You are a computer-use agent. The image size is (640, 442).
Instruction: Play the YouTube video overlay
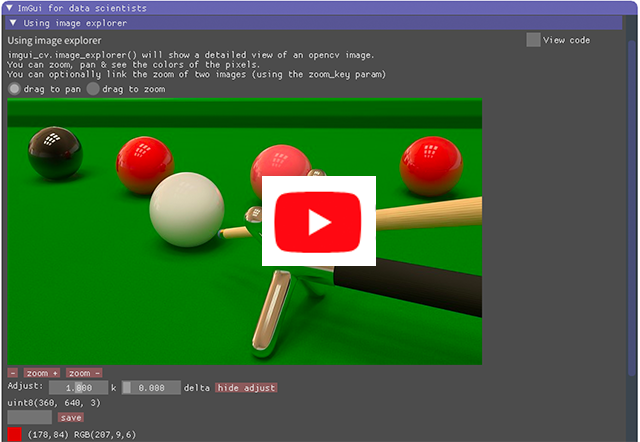pos(318,221)
